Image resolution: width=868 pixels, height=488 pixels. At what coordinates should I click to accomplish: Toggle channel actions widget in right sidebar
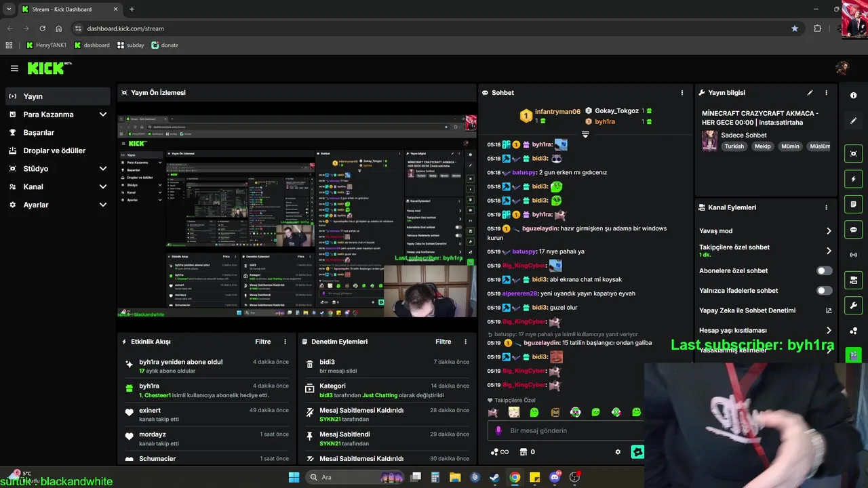pos(854,280)
